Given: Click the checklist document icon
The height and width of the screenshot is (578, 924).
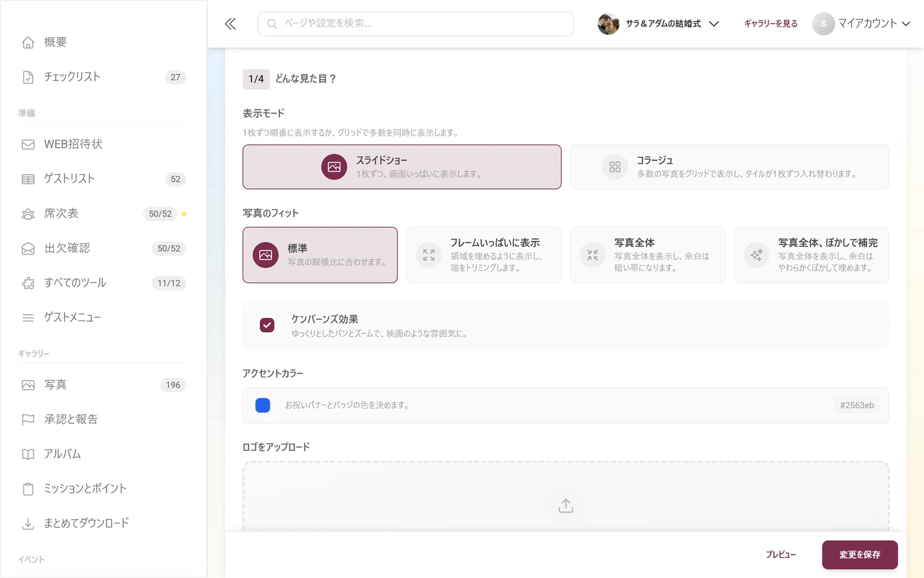Looking at the screenshot, I should 28,77.
